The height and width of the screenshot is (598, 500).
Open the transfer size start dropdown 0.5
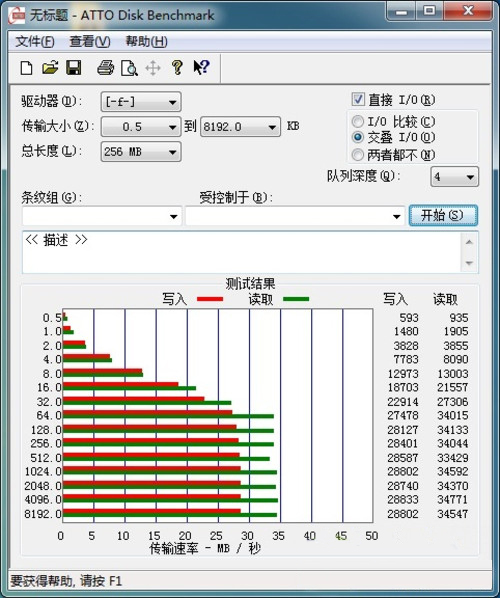coord(140,127)
